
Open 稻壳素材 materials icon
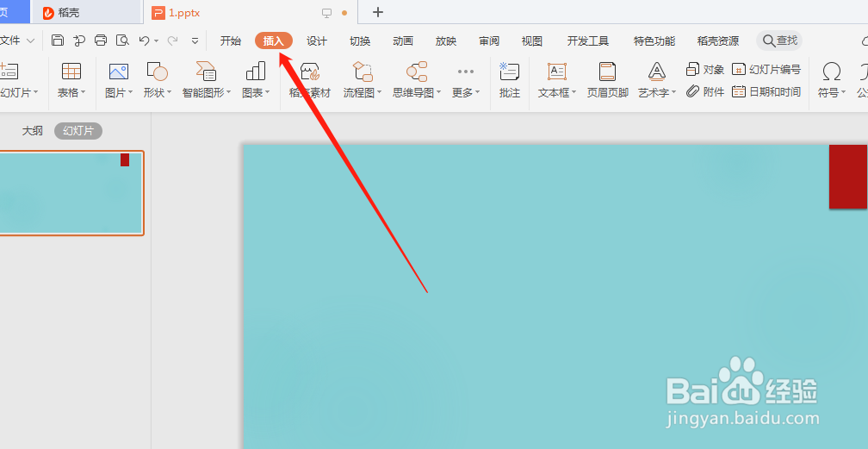(x=310, y=72)
